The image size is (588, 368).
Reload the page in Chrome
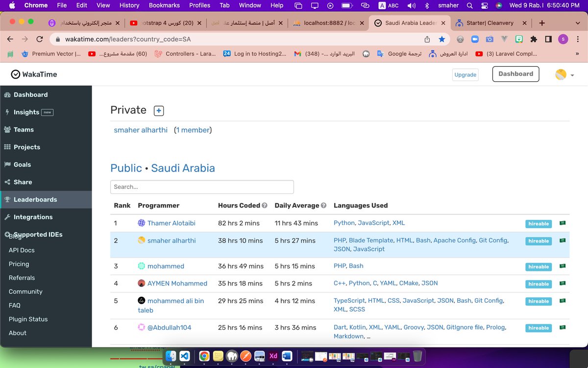pos(40,39)
